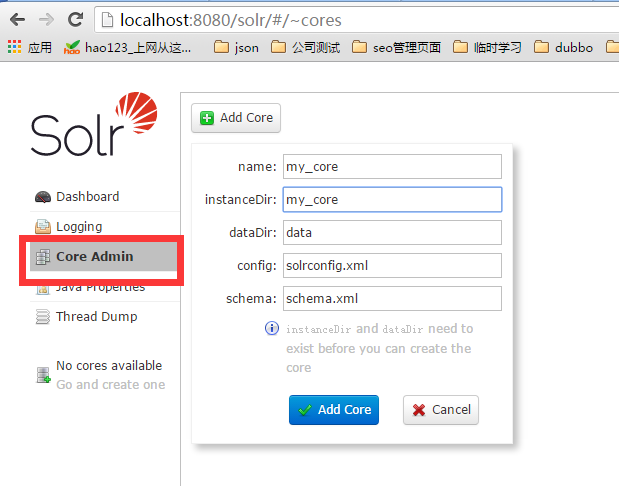Click the Logging inbox icon
This screenshot has width=619, height=486.
43,227
